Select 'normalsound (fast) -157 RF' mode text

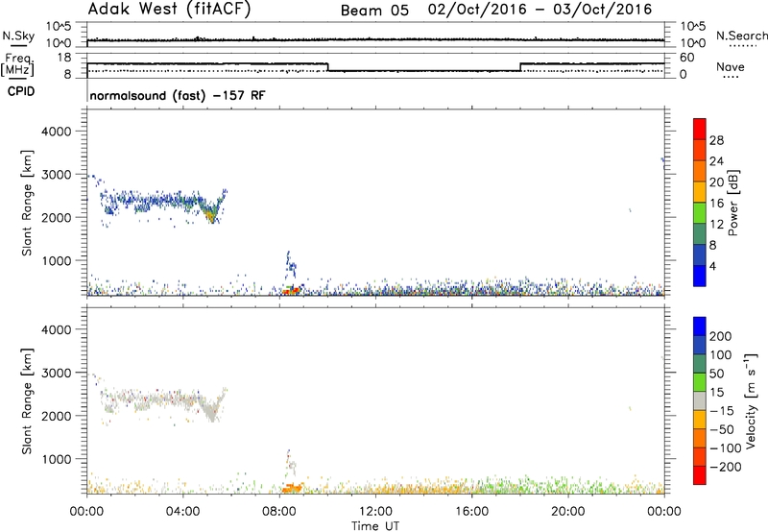(x=178, y=95)
